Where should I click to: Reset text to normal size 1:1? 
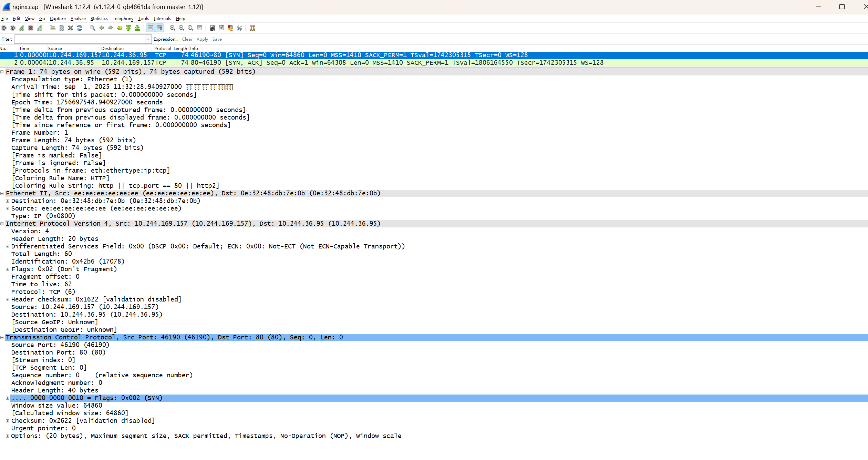tap(190, 28)
